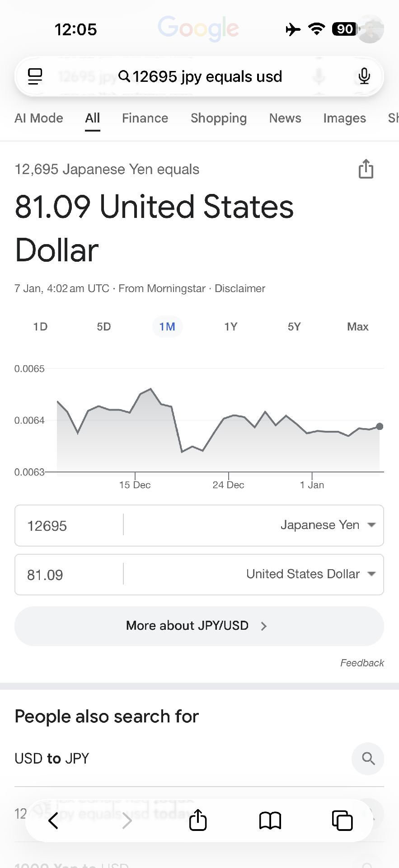399x868 pixels.
Task: Go to the Images tab
Action: (x=344, y=118)
